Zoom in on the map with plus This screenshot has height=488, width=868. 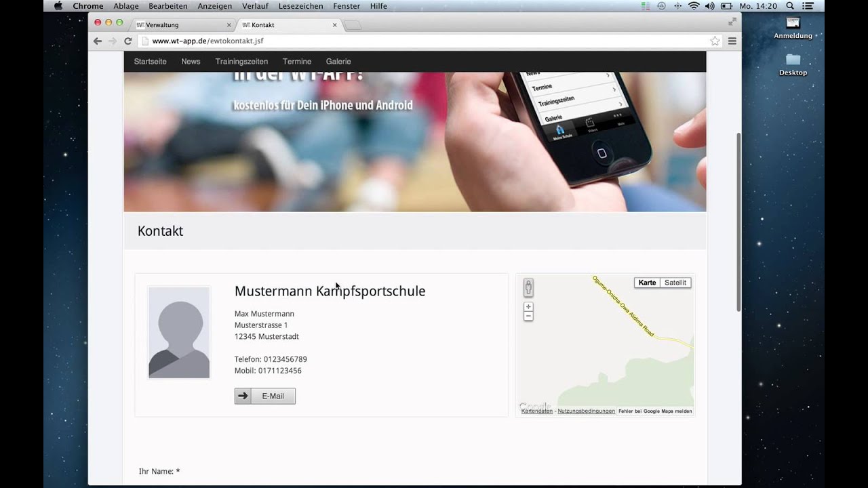click(528, 307)
